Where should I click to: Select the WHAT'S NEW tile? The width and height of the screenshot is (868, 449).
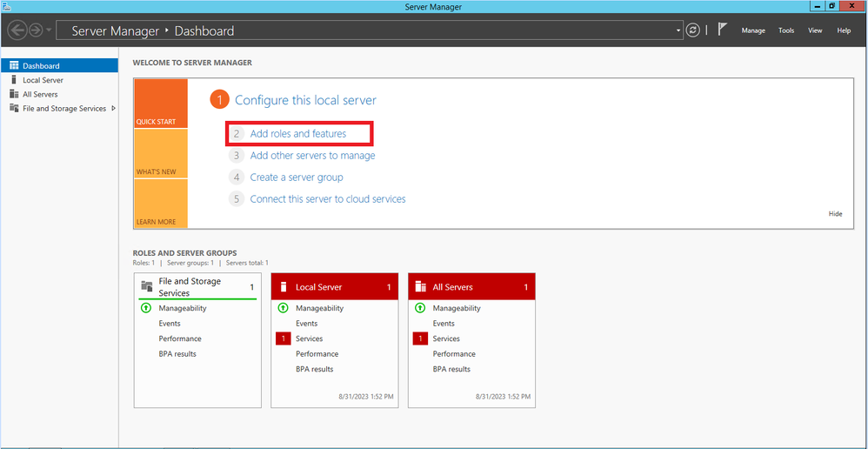[161, 154]
